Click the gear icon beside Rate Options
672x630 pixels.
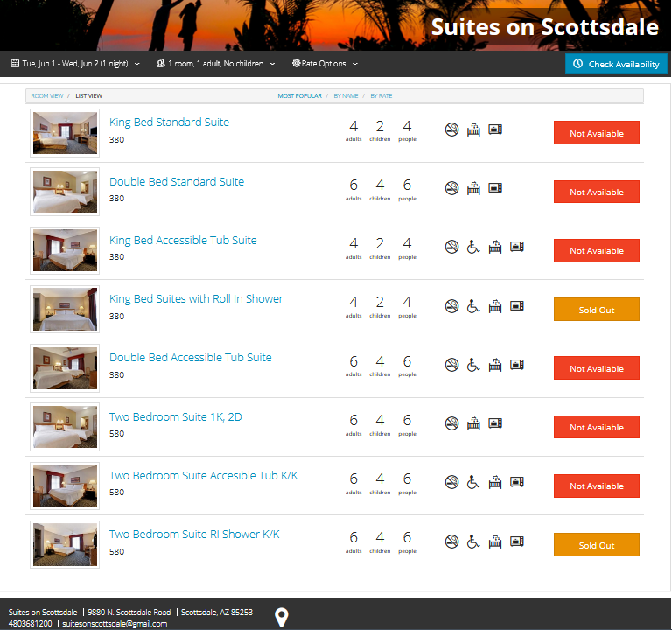296,63
